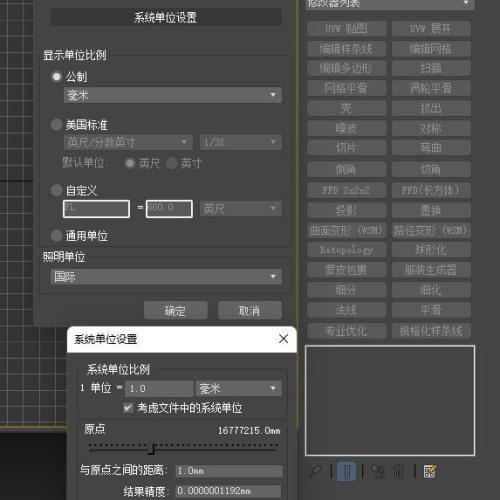Click Make Unique icon
The image size is (500, 500).
(378, 471)
